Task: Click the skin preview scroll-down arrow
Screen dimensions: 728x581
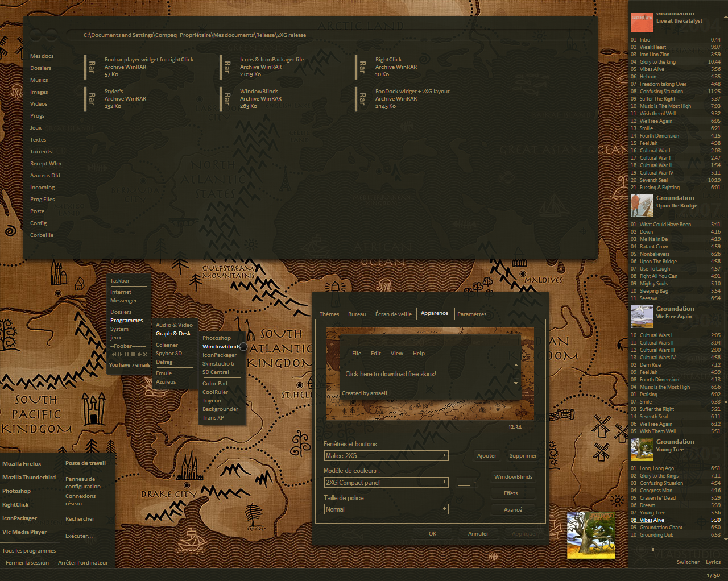Action: [x=516, y=383]
